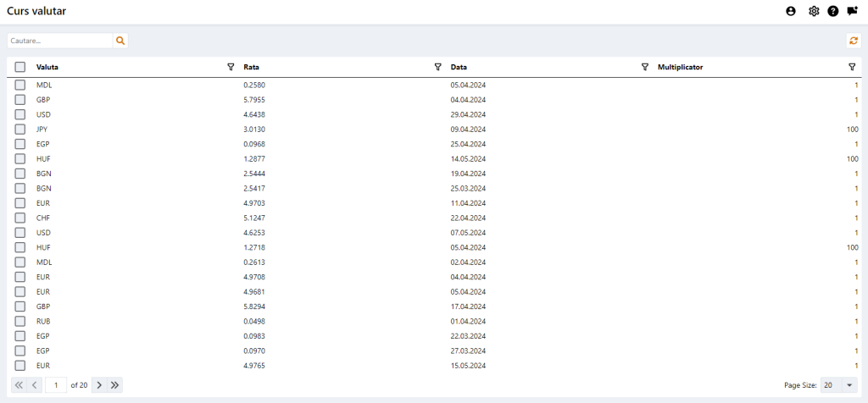Viewport: 868px width, 403px height.
Task: Open filter for the Rata column
Action: coord(437,67)
